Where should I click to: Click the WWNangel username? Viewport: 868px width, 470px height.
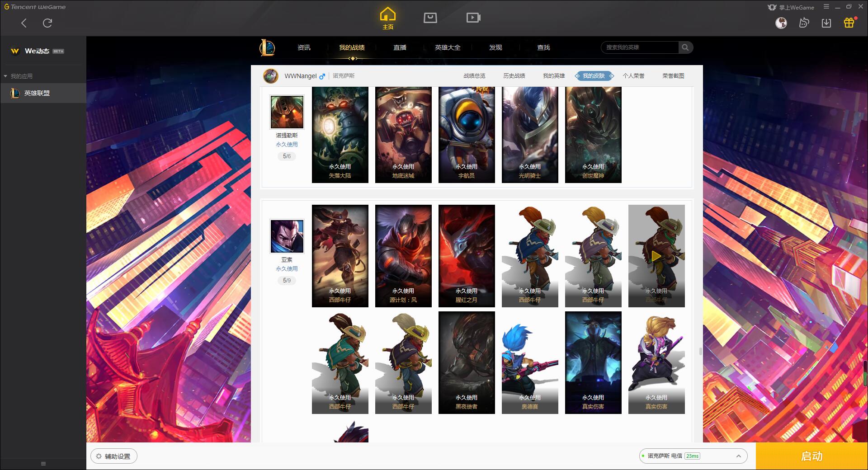click(300, 76)
